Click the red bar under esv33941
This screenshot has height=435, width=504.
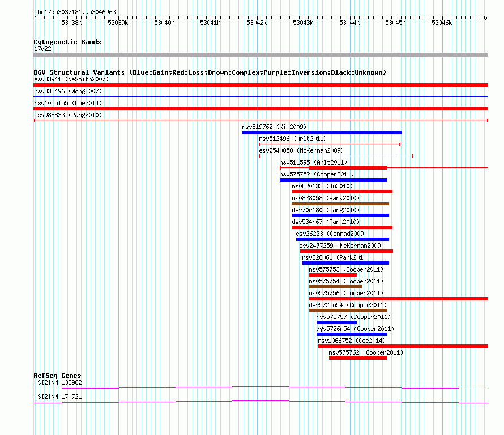click(260, 85)
